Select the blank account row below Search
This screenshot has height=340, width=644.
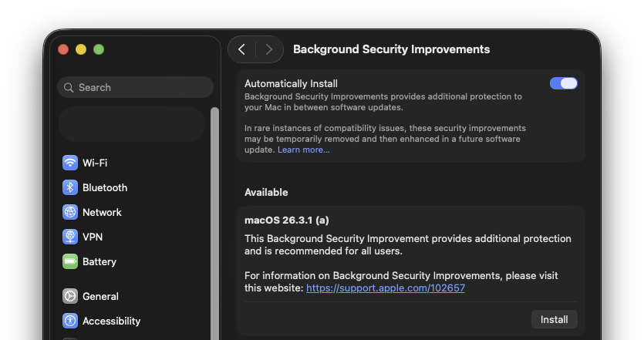pyautogui.click(x=131, y=124)
